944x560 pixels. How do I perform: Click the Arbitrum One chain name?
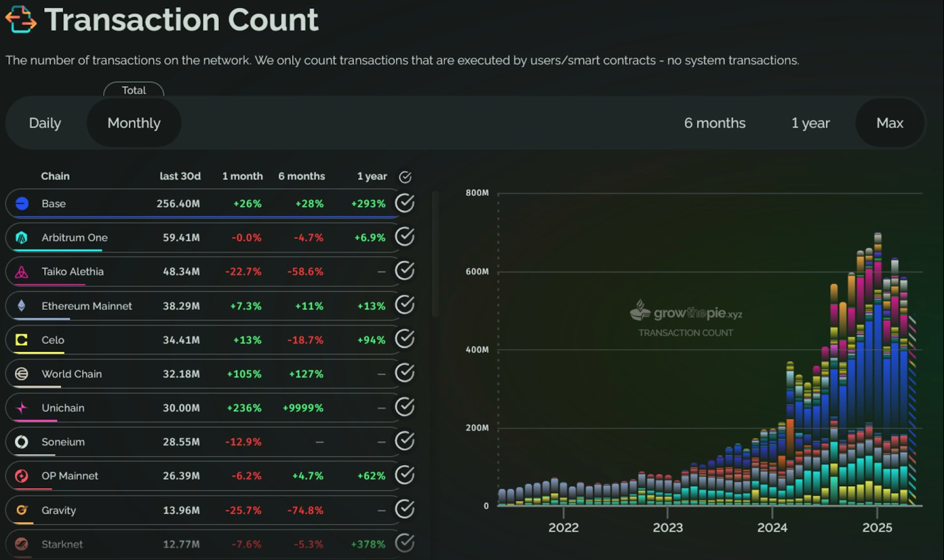[x=75, y=238]
